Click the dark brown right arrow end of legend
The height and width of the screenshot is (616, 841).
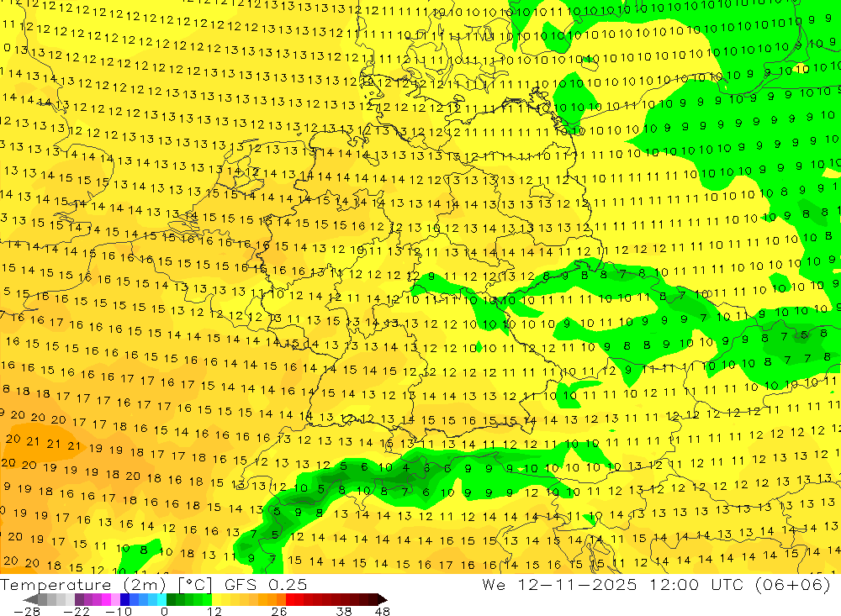click(383, 600)
